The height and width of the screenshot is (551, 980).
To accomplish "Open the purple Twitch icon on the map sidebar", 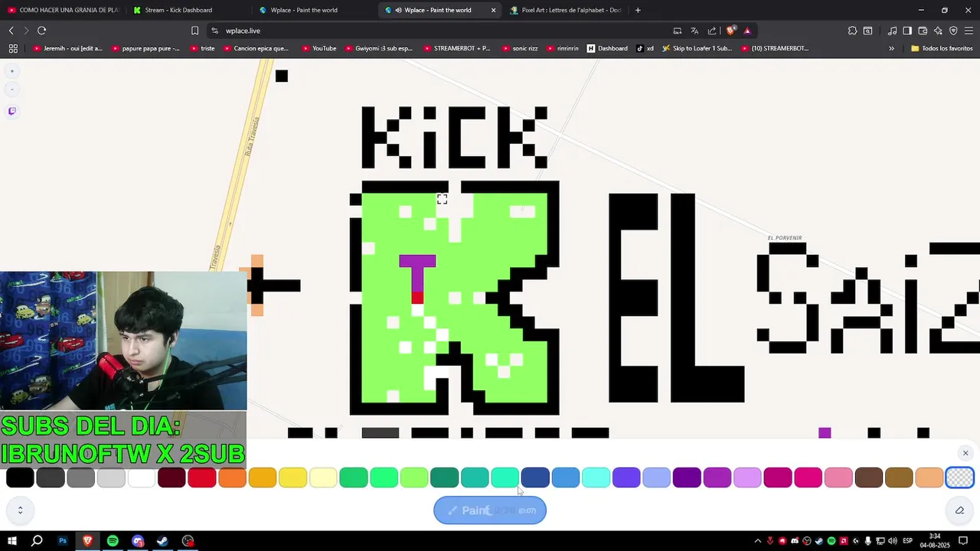I will [11, 111].
